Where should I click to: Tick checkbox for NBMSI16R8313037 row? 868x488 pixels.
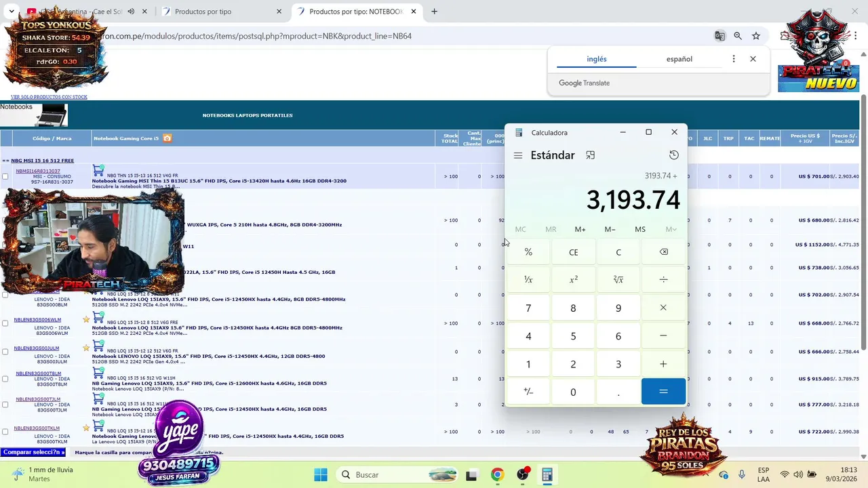click(5, 176)
